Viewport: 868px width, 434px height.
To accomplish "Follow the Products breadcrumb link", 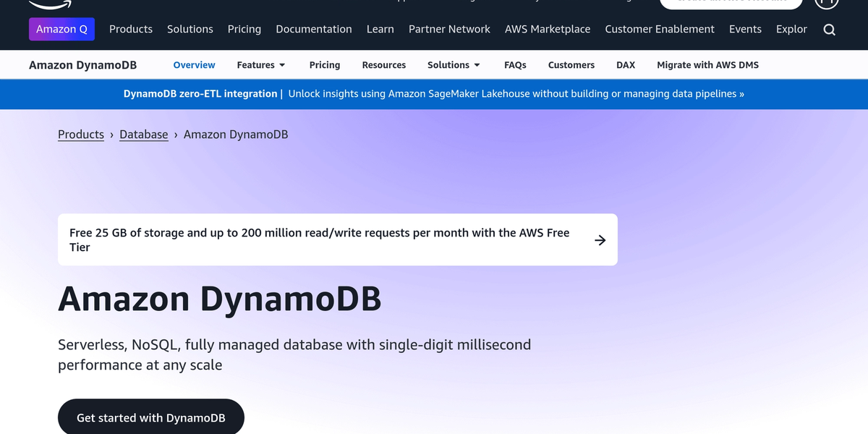I will pyautogui.click(x=81, y=135).
